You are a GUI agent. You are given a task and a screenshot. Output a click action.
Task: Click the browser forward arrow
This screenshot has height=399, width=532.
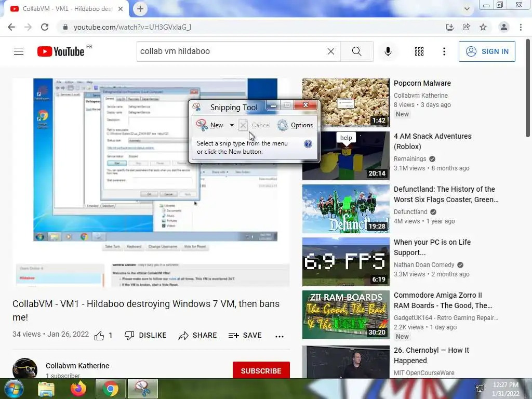pyautogui.click(x=28, y=27)
